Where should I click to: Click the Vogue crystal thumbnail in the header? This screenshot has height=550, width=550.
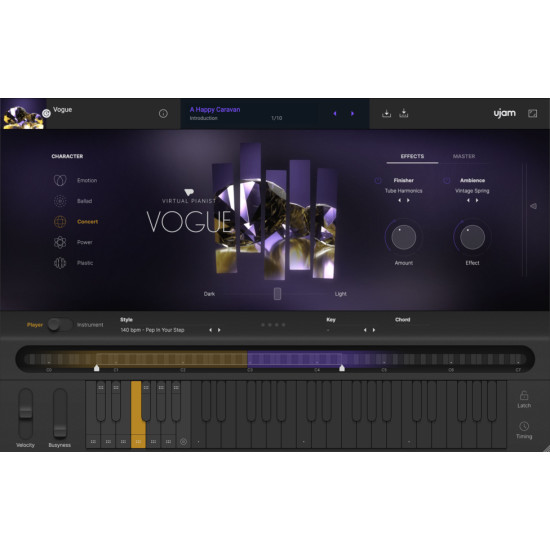pos(23,114)
